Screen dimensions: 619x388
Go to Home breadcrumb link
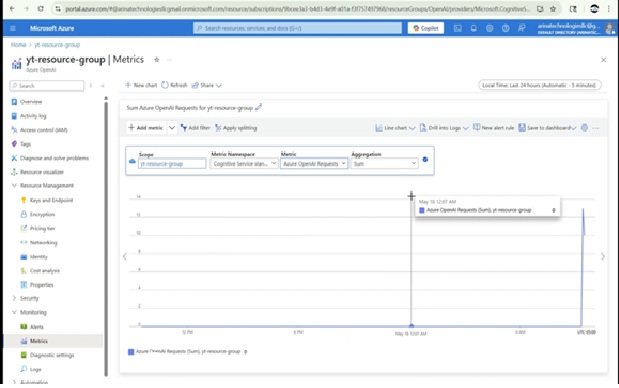tap(18, 45)
